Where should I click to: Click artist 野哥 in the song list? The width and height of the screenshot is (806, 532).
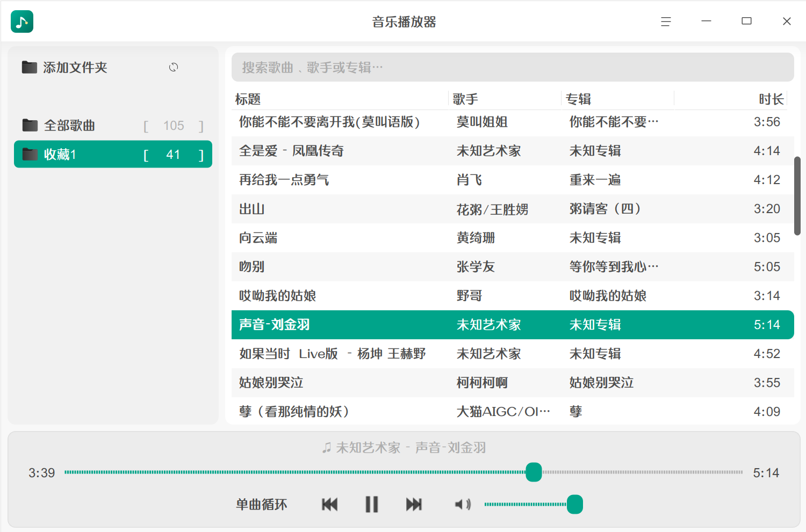(469, 296)
